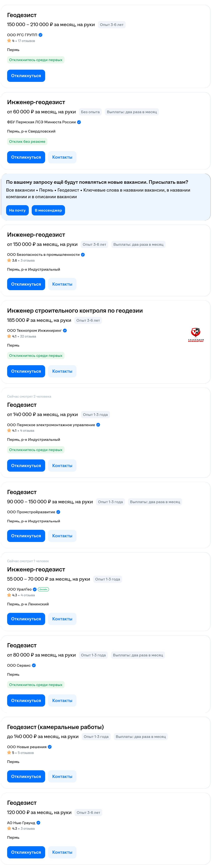Open the Технопром Инжиниринг company logo
This screenshot has height=868, width=218.
tap(196, 335)
